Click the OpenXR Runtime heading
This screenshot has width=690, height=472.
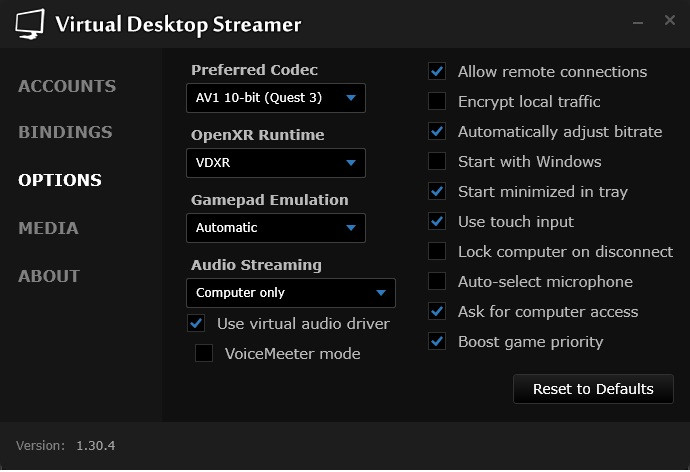click(x=257, y=135)
